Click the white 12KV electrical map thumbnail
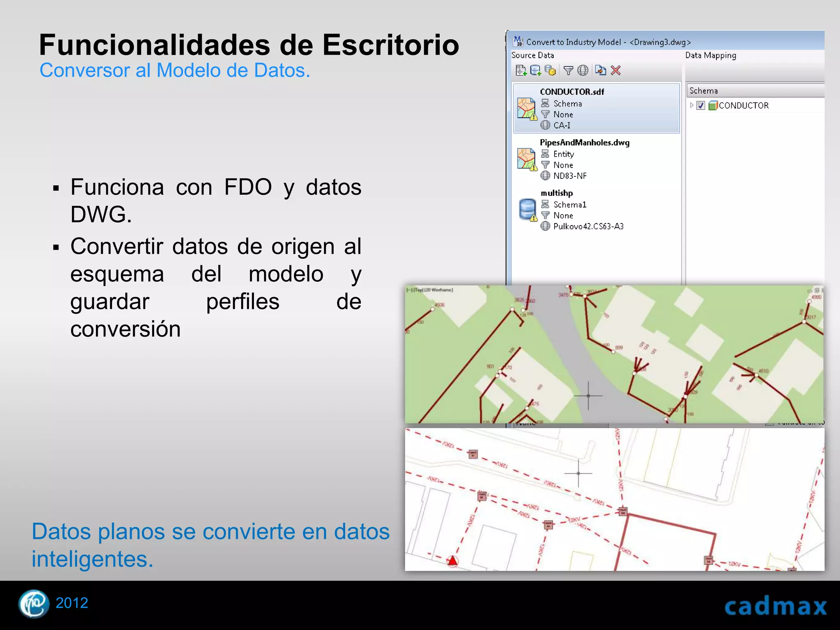The image size is (840, 630). pos(614,500)
